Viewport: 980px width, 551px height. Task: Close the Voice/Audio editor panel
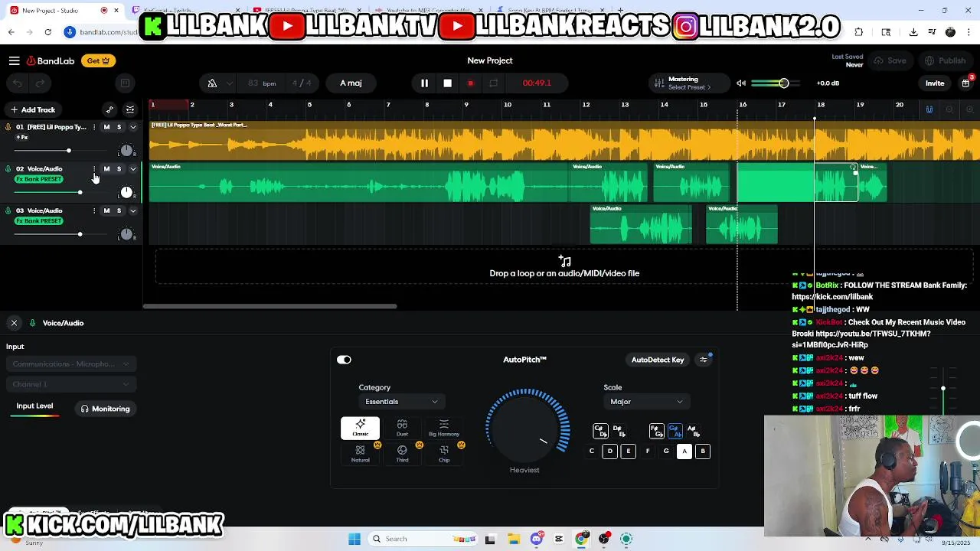(14, 323)
